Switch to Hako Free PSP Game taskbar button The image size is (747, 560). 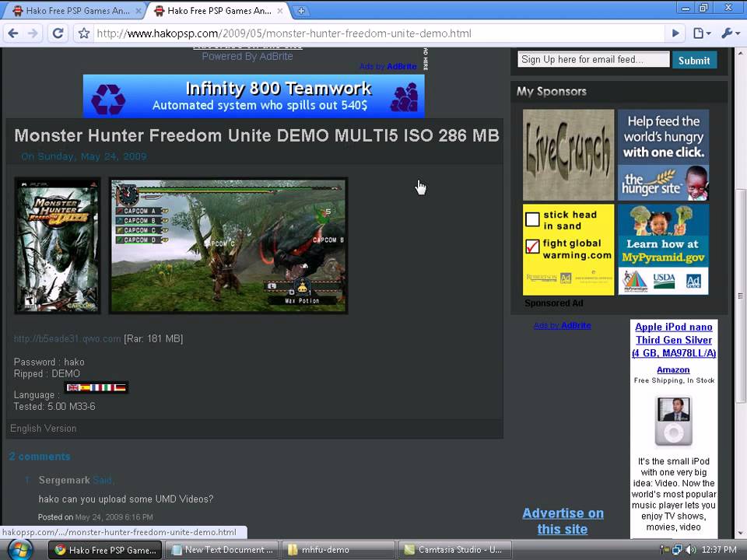(106, 550)
